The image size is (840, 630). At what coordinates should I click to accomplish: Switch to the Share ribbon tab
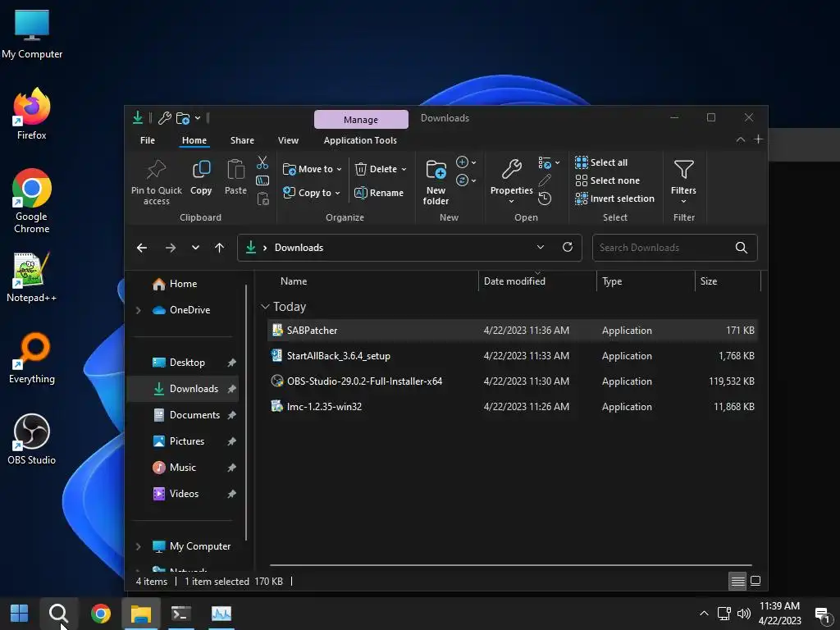click(242, 140)
